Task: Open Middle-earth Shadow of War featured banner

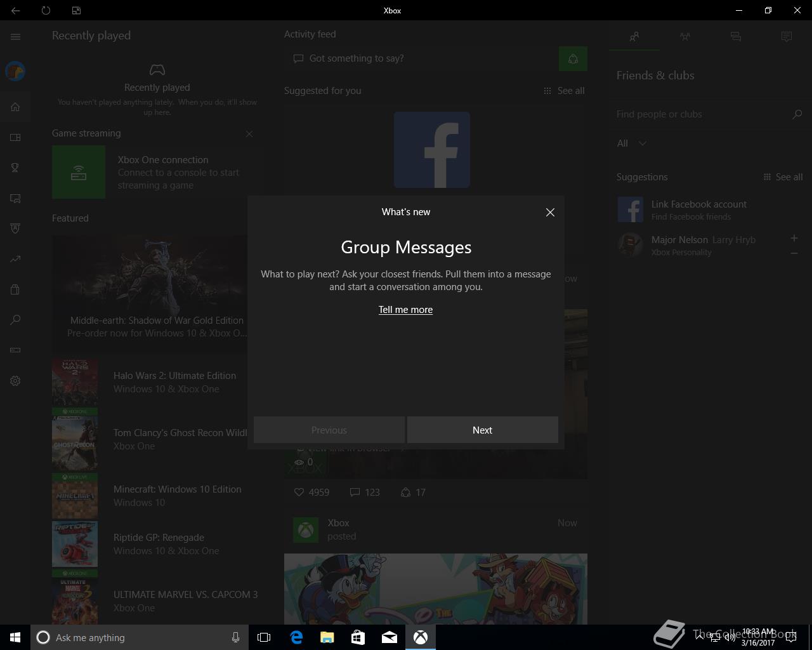Action: [x=157, y=294]
